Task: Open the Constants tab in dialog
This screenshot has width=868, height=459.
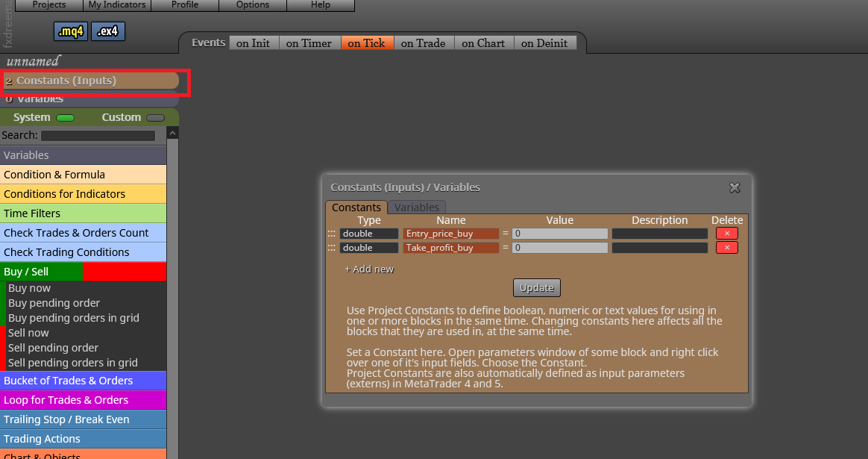Action: pyautogui.click(x=356, y=207)
